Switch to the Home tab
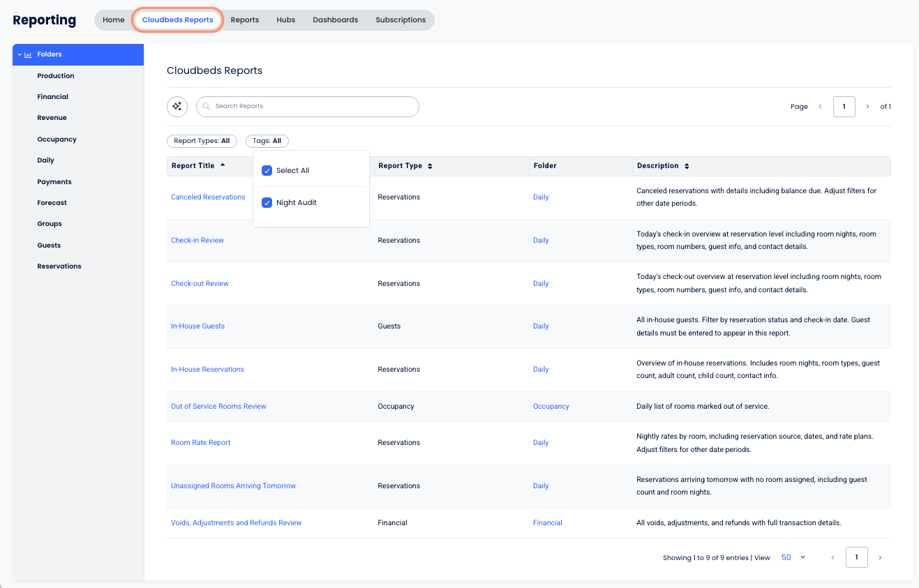The image size is (919, 588). [x=114, y=20]
